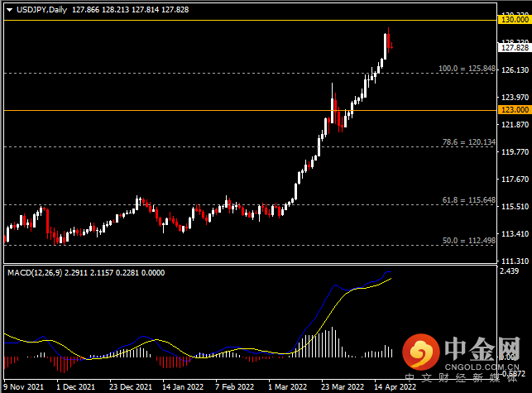
Task: Select the 9 Nov 2021 date label
Action: click(x=24, y=387)
